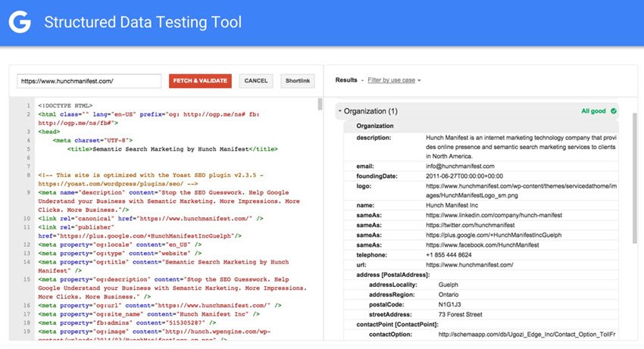Click the link rel publisher code line
The width and height of the screenshot is (644, 349).
pyautogui.click(x=139, y=232)
